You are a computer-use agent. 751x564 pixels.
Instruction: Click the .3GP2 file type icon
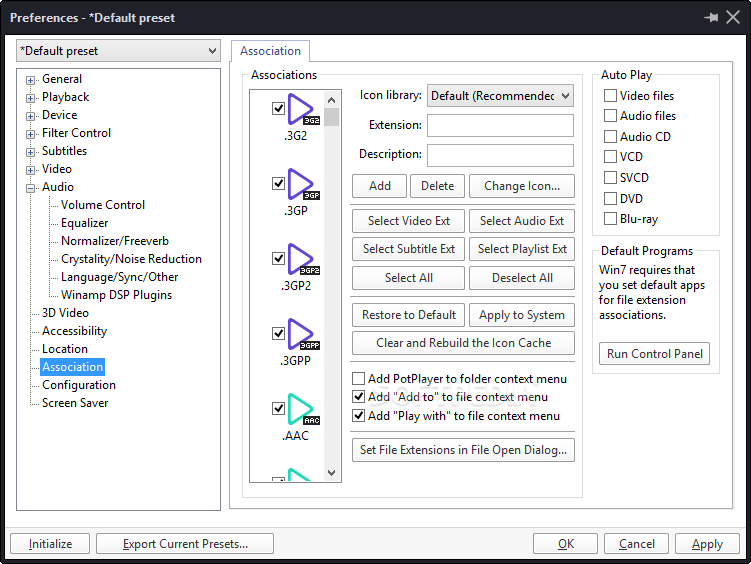(303, 259)
